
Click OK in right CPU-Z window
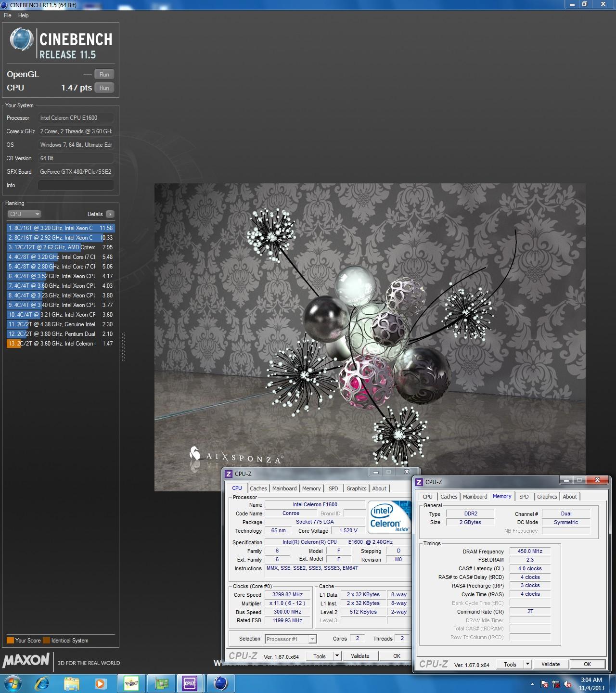pos(587,664)
